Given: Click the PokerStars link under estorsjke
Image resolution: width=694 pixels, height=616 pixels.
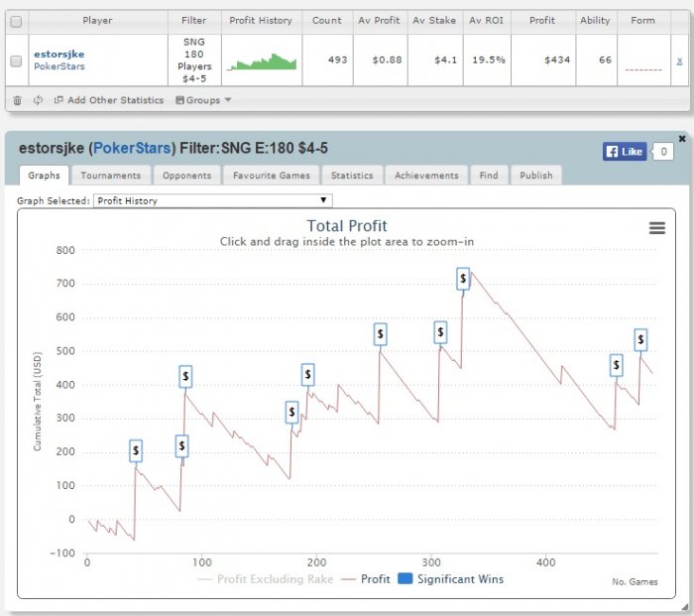Looking at the screenshot, I should (x=59, y=66).
